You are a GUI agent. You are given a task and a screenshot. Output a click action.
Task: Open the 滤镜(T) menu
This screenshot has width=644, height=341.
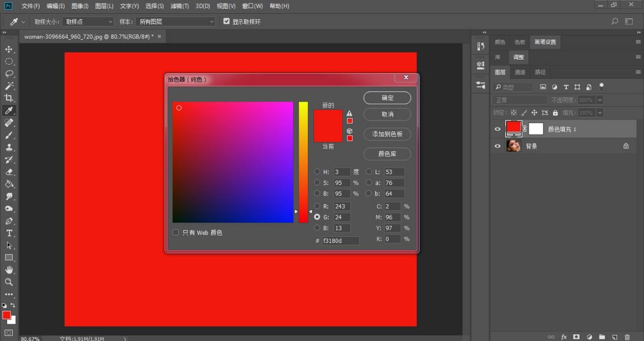coord(179,6)
